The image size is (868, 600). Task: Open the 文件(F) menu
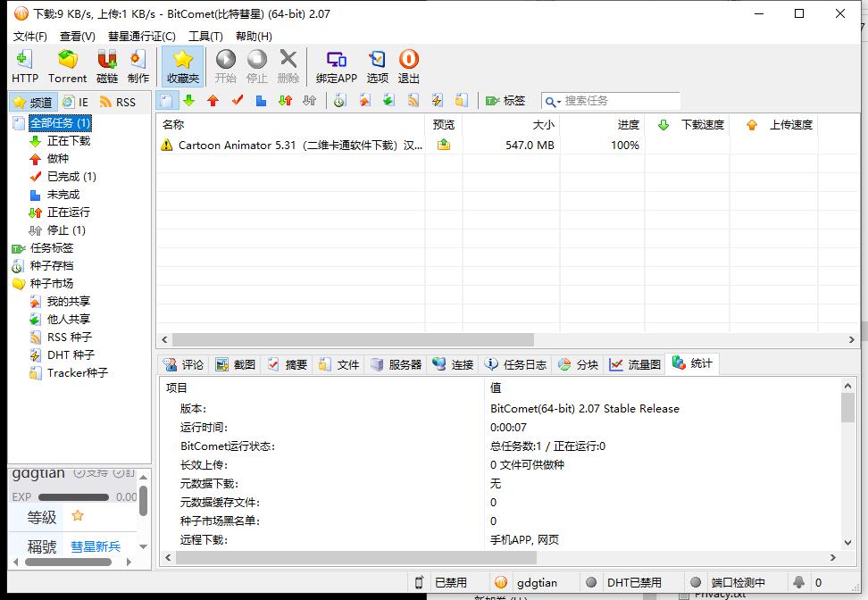pyautogui.click(x=29, y=37)
